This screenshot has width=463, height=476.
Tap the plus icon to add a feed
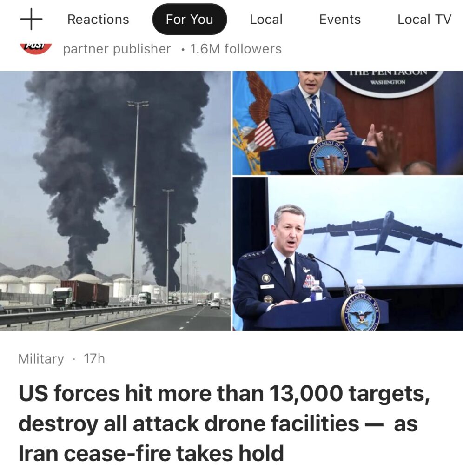click(x=31, y=19)
